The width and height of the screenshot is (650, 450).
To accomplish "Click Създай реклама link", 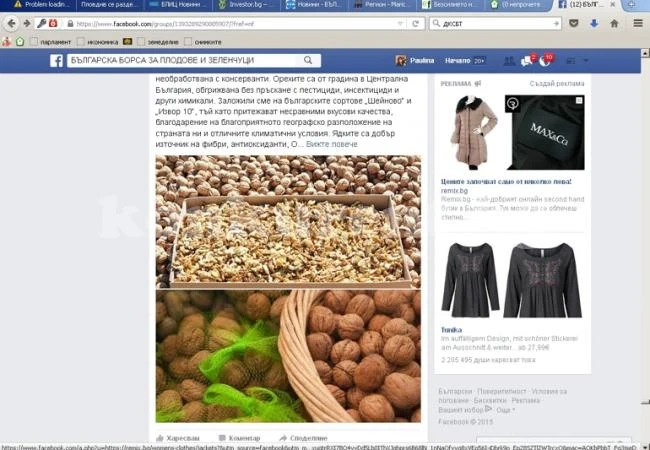I will point(557,84).
